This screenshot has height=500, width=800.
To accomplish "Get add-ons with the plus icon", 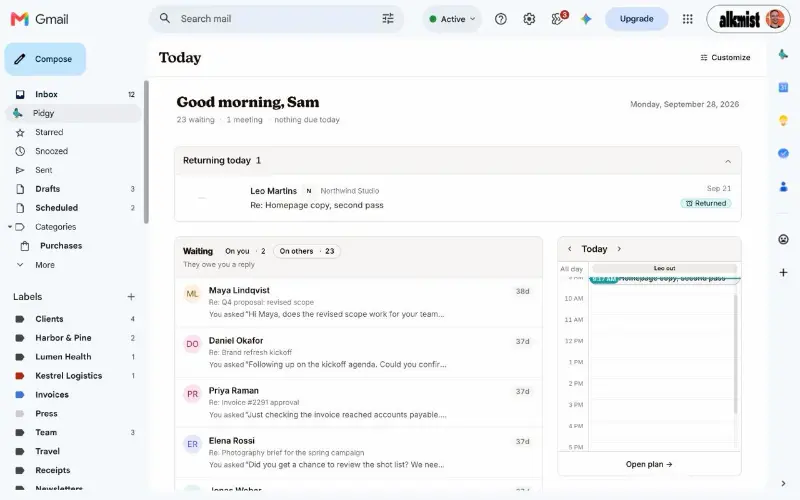I will click(x=783, y=272).
